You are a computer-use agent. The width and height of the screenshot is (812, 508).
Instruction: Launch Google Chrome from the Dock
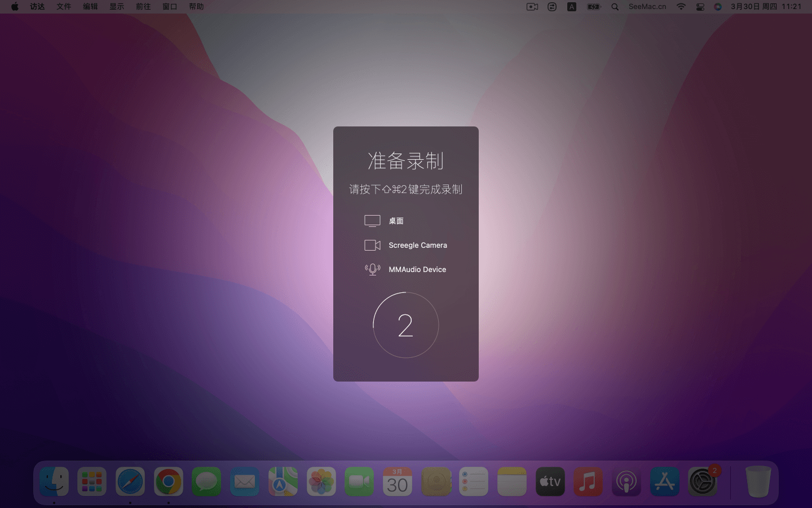[x=168, y=482]
